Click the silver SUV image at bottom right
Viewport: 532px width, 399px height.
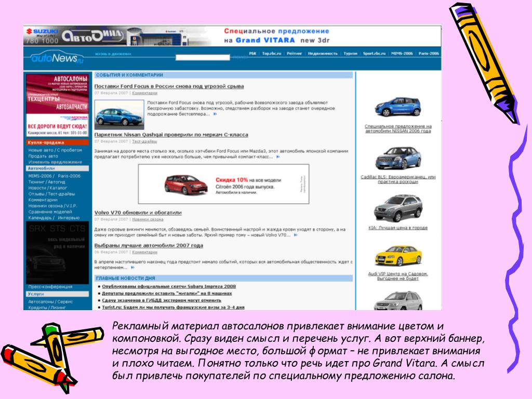pyautogui.click(x=398, y=300)
